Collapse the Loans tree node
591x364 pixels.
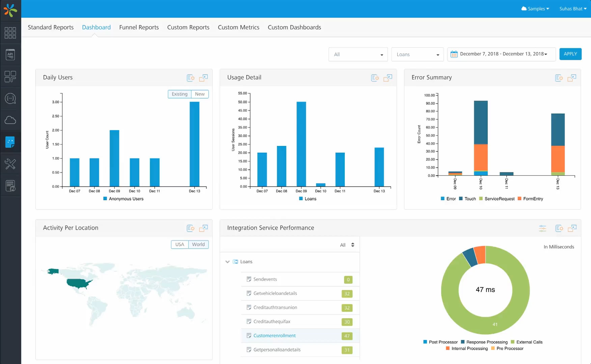click(227, 262)
